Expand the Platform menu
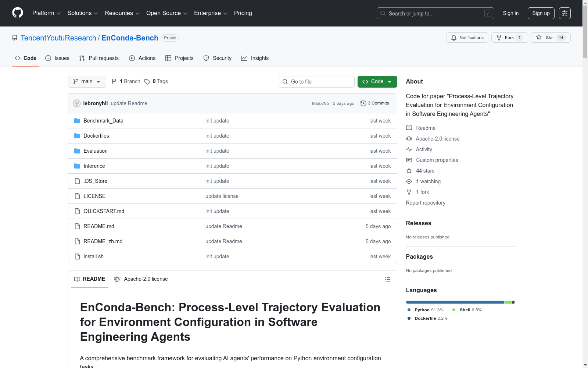This screenshot has width=588, height=368. coord(46,13)
